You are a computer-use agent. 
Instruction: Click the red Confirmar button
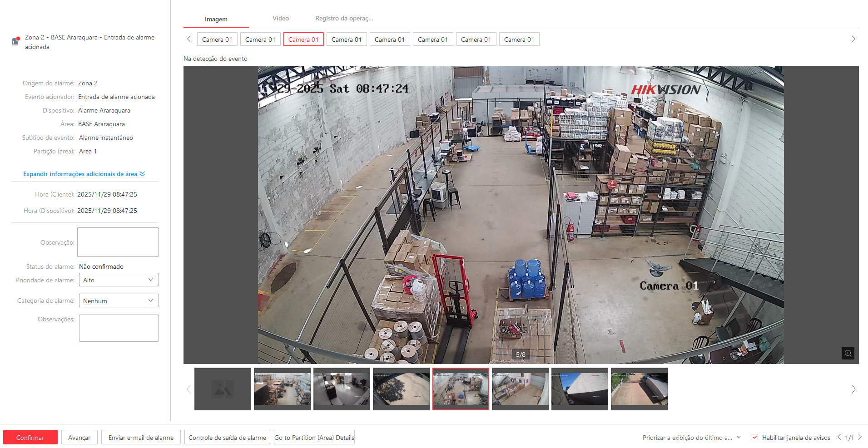[x=30, y=438]
